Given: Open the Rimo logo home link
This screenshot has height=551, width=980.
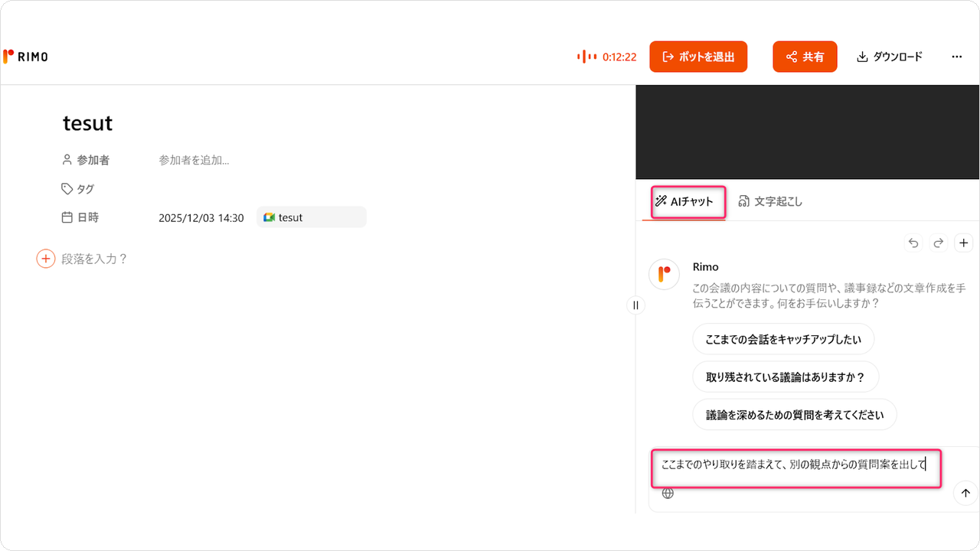Looking at the screenshot, I should click(x=25, y=57).
